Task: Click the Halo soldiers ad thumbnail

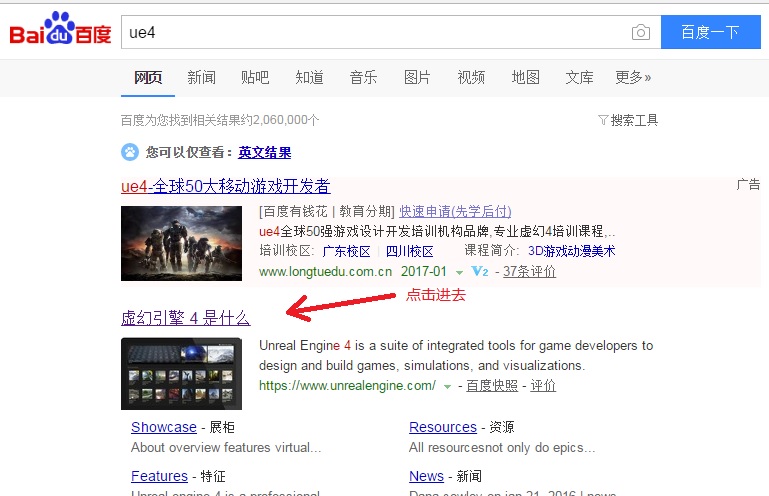Action: coord(181,243)
